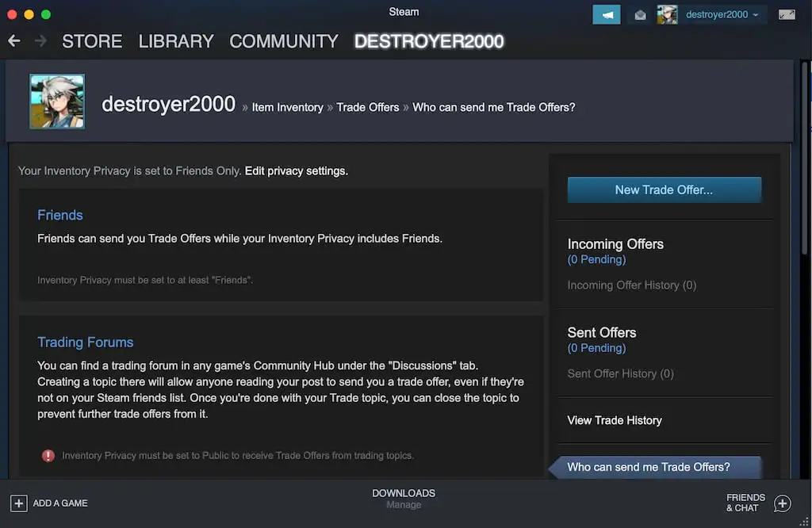Viewport: 812px width, 528px height.
Task: Toggle Big Picture mode icon
Action: click(x=787, y=14)
